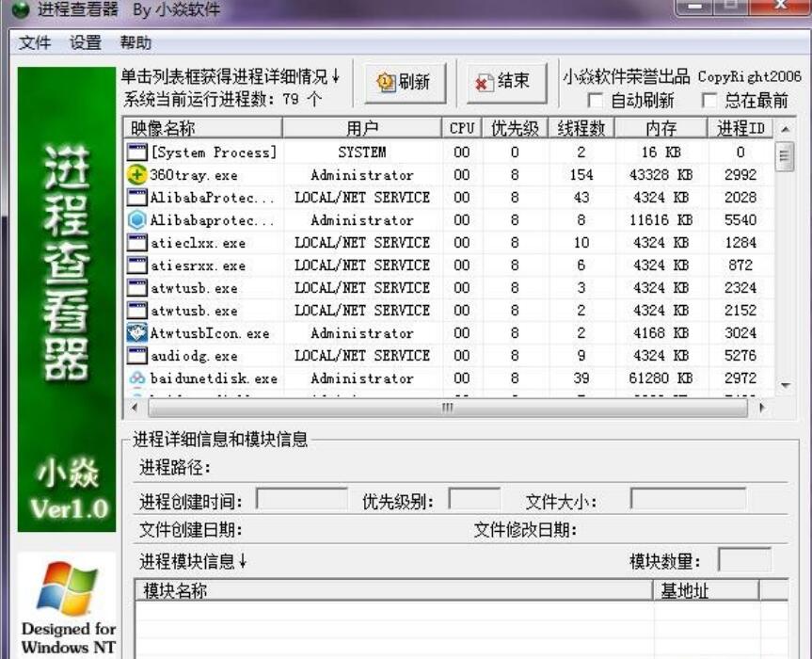Select the atiesrxx.exe process name
Image resolution: width=812 pixels, height=659 pixels.
(x=198, y=265)
